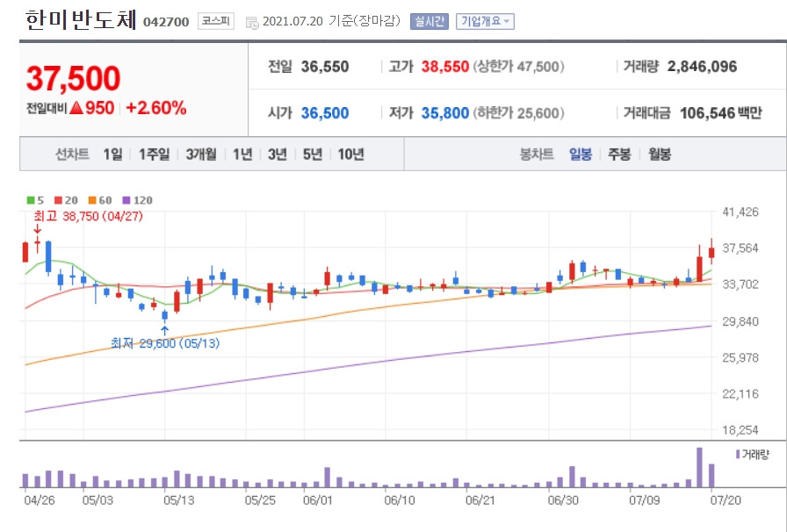The width and height of the screenshot is (787, 532).
Task: Click the 코스피 market badge
Action: [x=216, y=21]
